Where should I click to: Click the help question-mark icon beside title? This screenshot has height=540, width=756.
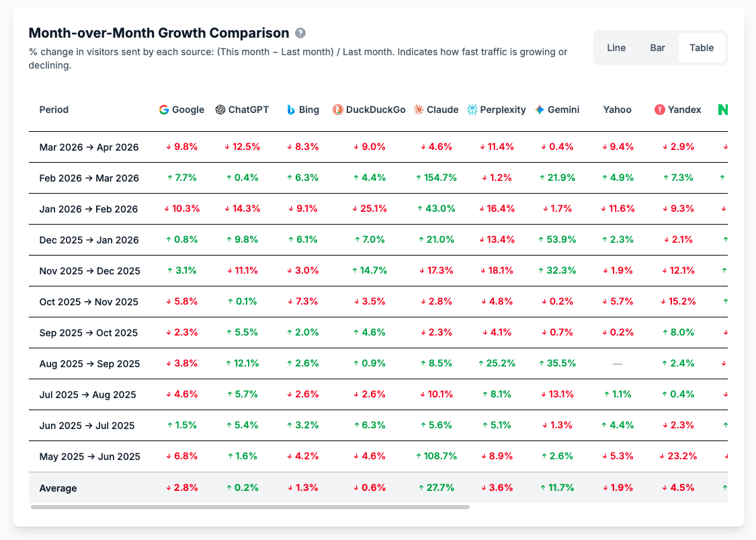point(300,33)
